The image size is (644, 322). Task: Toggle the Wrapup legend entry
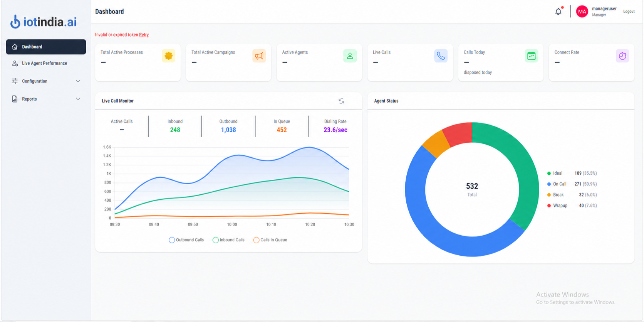coord(572,206)
